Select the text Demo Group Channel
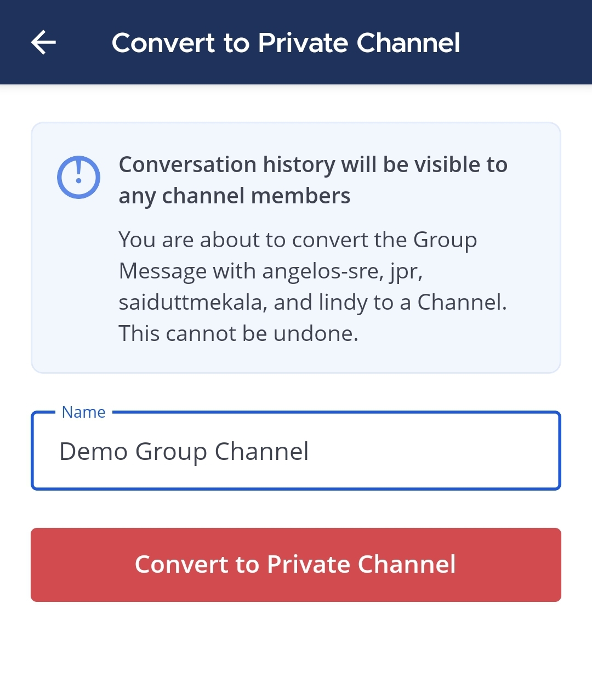This screenshot has height=700, width=592. click(x=184, y=451)
